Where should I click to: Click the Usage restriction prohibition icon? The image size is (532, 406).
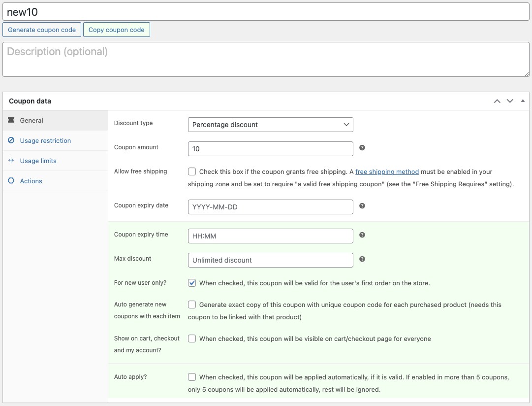[11, 140]
